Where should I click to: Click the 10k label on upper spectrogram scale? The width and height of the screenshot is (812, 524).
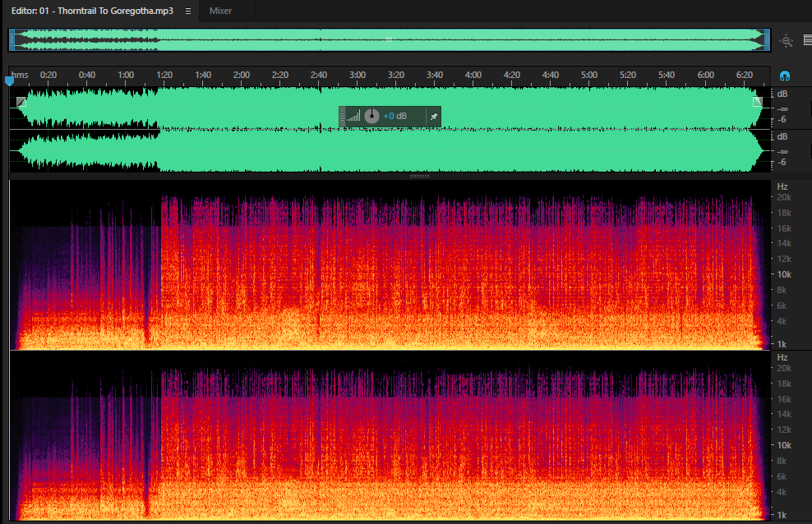point(783,274)
